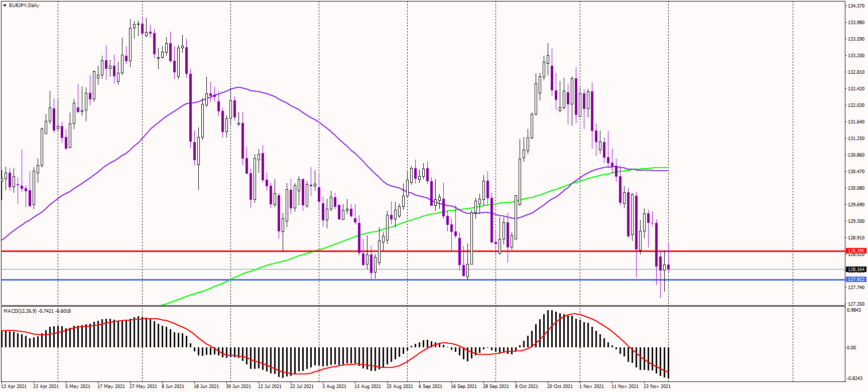Click the 129.300 price axis label

click(x=856, y=221)
